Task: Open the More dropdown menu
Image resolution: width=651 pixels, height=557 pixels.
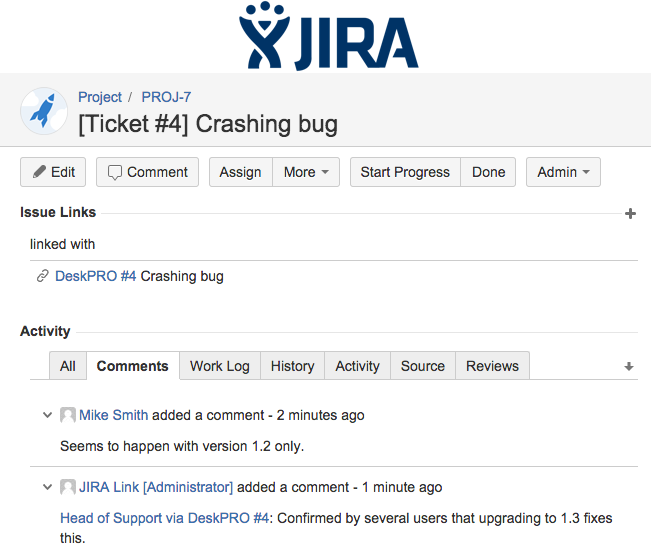Action: (306, 172)
